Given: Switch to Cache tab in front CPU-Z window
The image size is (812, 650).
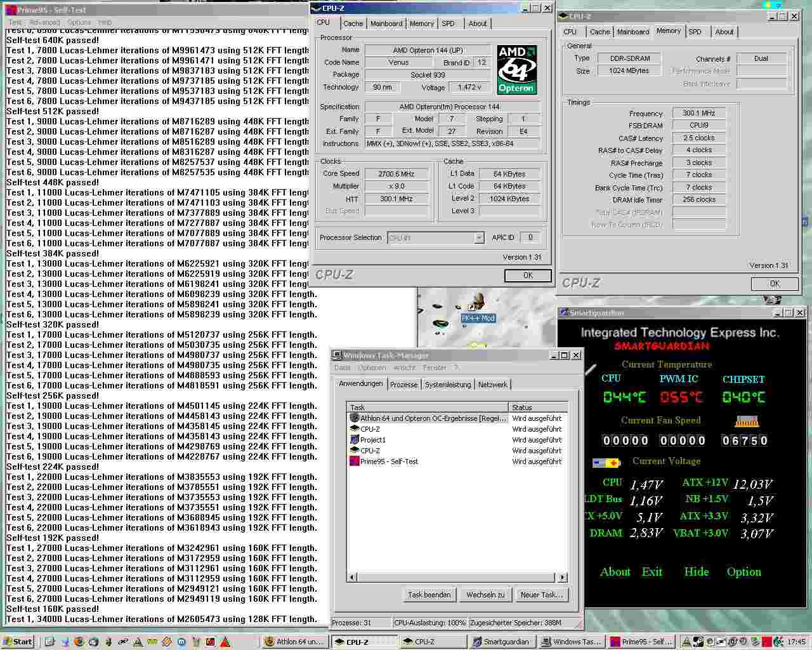Looking at the screenshot, I should (353, 23).
